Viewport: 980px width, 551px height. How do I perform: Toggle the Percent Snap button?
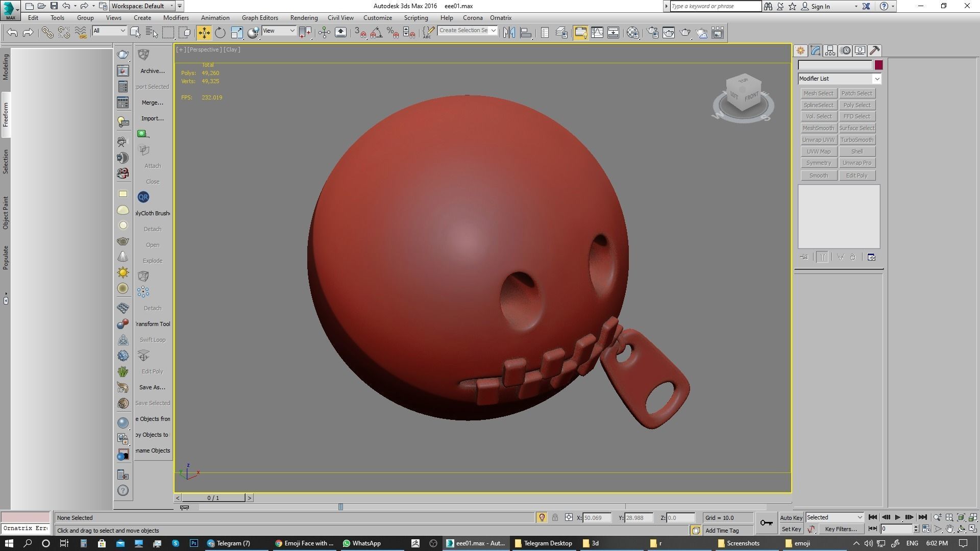tap(393, 33)
